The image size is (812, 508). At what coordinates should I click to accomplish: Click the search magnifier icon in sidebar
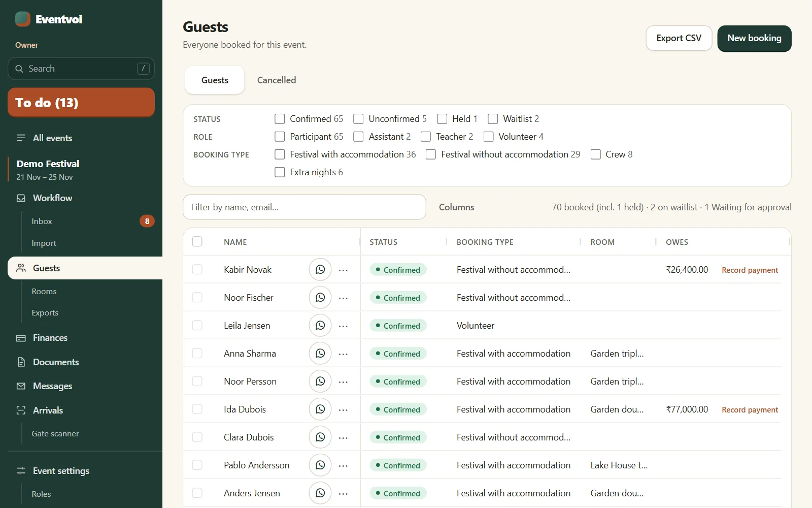(19, 69)
